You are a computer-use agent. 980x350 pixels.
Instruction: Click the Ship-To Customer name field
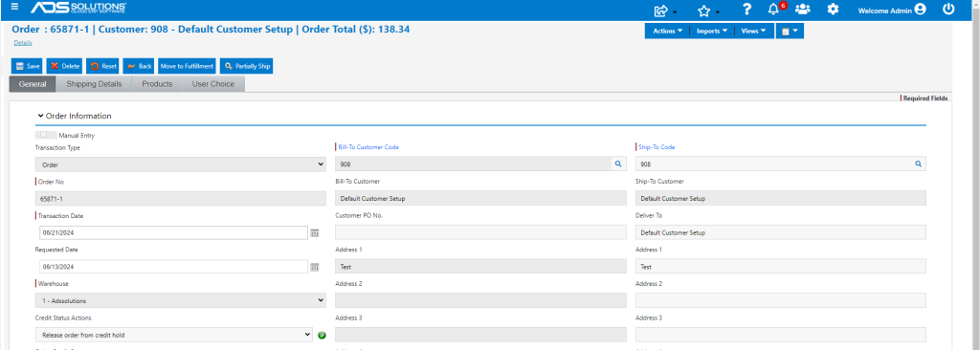click(x=781, y=198)
